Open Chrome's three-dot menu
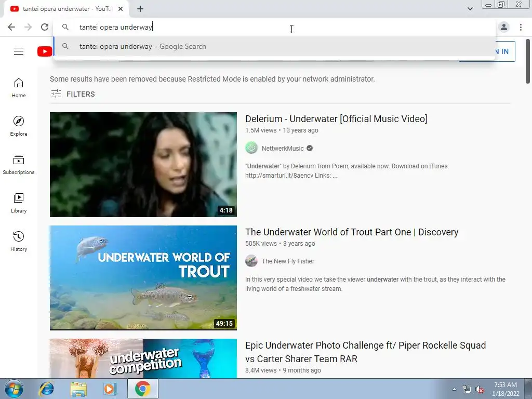Viewport: 532px width, 399px height. coord(521,27)
